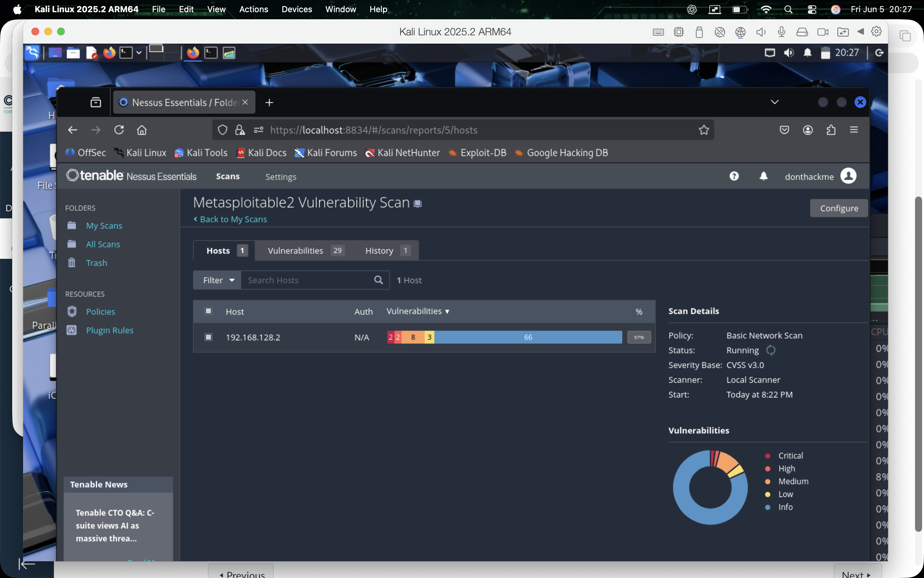Close the Nessus Essentials tab
The image size is (924, 578).
click(x=245, y=102)
